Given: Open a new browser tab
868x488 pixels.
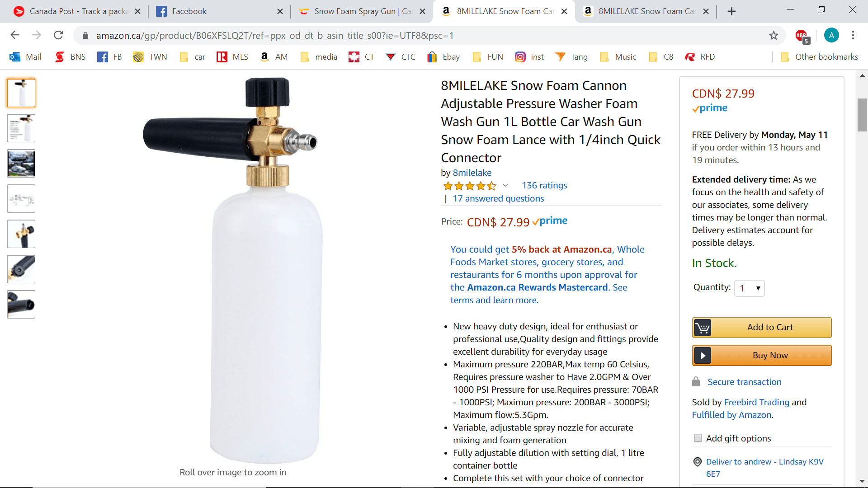Looking at the screenshot, I should click(x=731, y=11).
